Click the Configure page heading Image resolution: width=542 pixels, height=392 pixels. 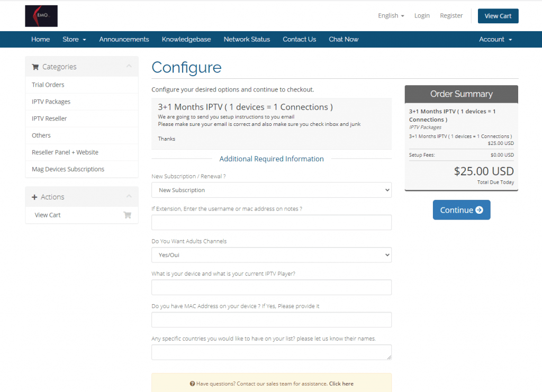pyautogui.click(x=186, y=67)
